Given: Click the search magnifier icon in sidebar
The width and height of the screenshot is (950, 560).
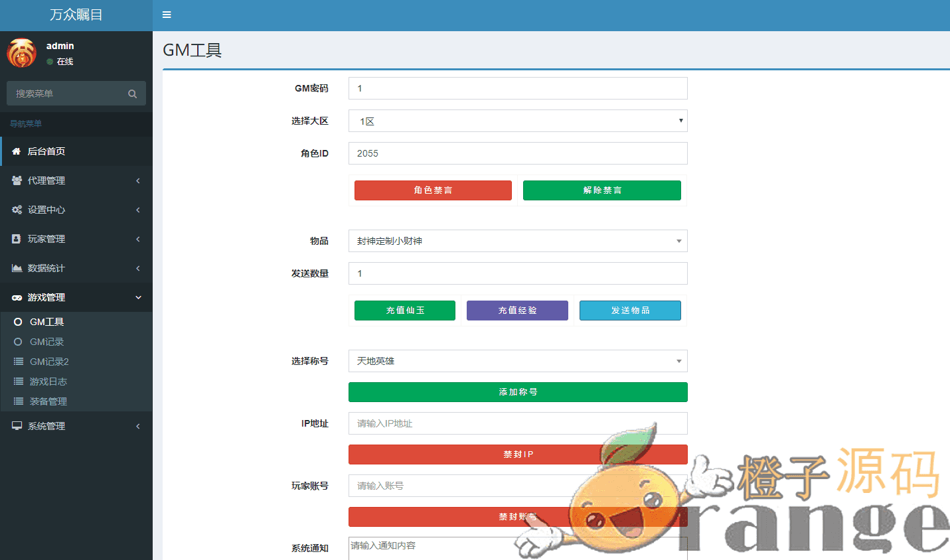Looking at the screenshot, I should pos(133,94).
